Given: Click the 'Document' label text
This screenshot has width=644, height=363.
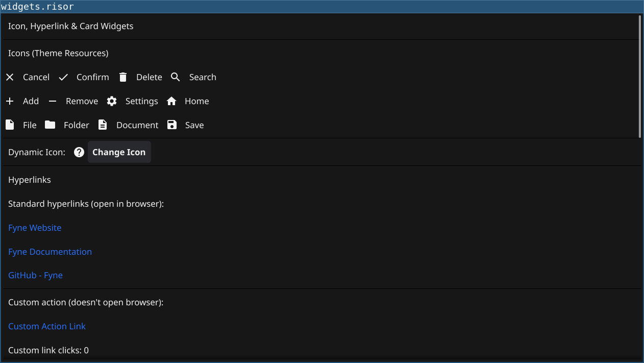Looking at the screenshot, I should click(x=137, y=125).
